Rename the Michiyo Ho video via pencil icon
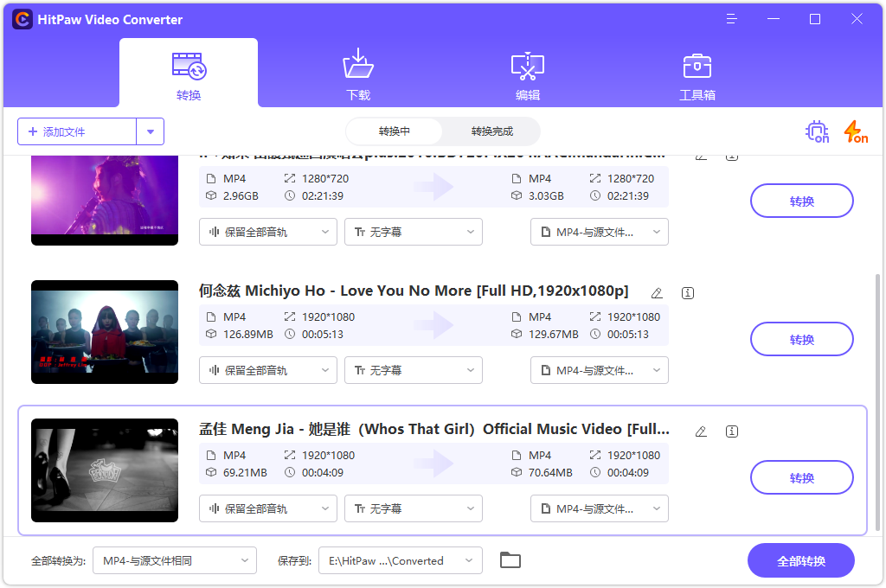Viewport: 886px width, 588px height. 657,292
